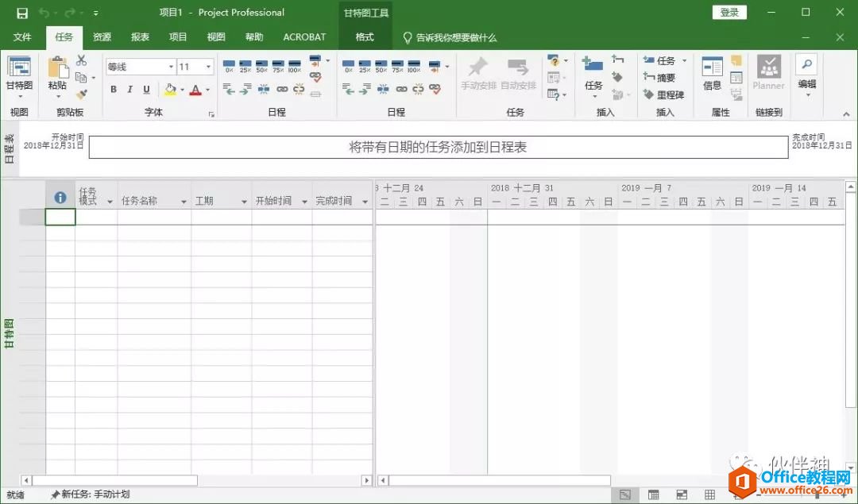The image size is (858, 504).
Task: Click the 将带有日期的任务添加到日程表 timeline box
Action: [x=439, y=147]
